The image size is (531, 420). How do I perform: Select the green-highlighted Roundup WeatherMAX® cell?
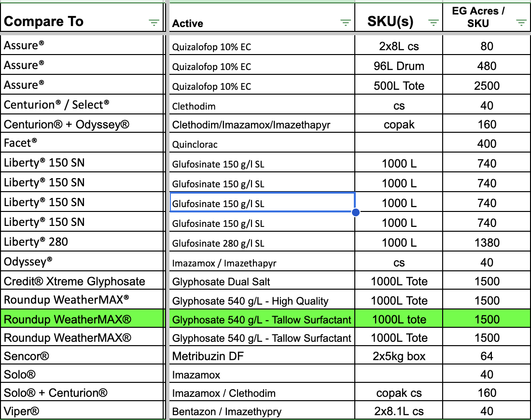pyautogui.click(x=83, y=320)
